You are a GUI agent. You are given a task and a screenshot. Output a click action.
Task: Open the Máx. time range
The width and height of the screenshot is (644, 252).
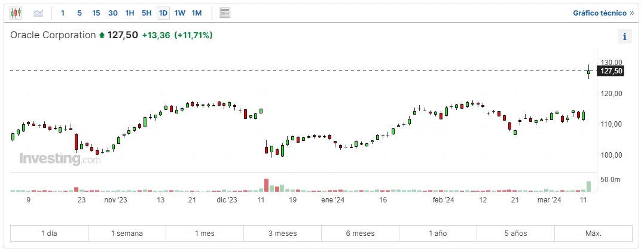coord(593,233)
